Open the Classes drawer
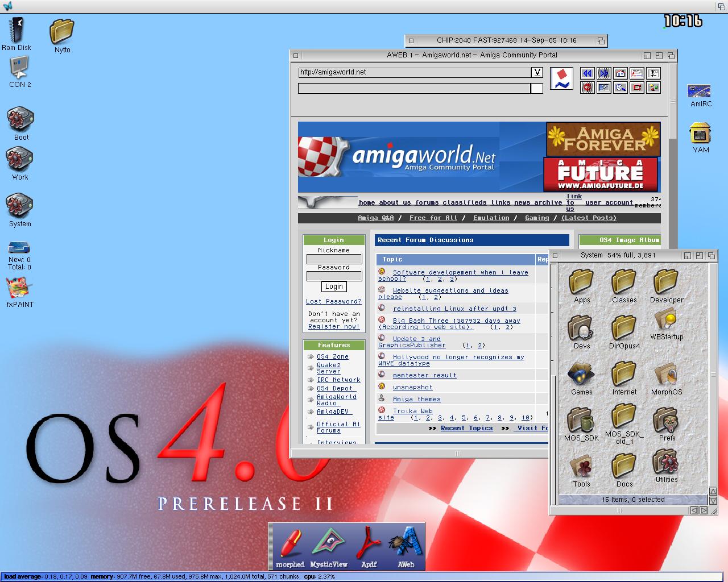This screenshot has height=582, width=728. click(624, 286)
